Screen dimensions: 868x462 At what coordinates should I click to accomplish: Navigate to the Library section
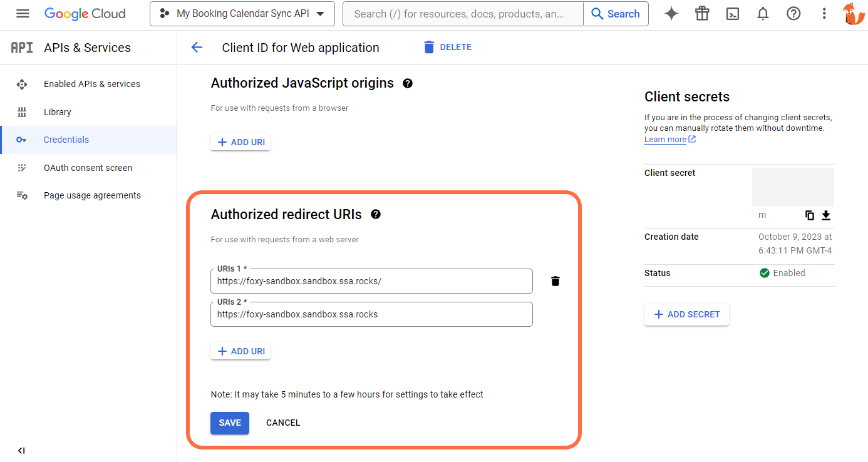(x=58, y=111)
